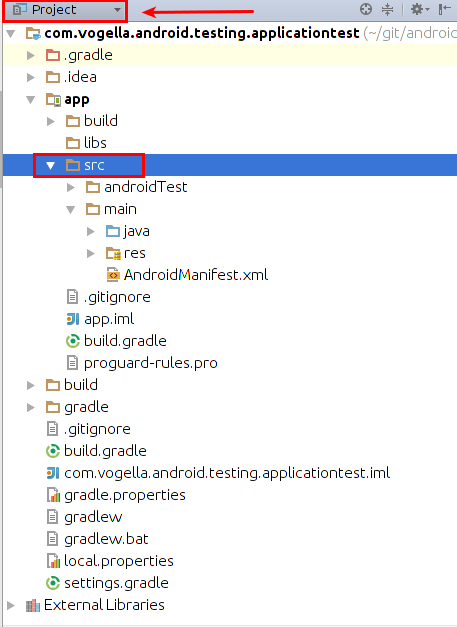Select the libs folder label

pos(95,143)
